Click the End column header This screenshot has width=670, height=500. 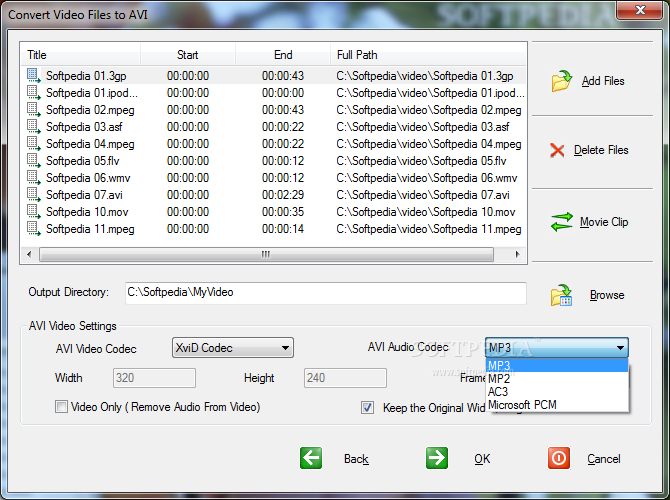tap(283, 55)
